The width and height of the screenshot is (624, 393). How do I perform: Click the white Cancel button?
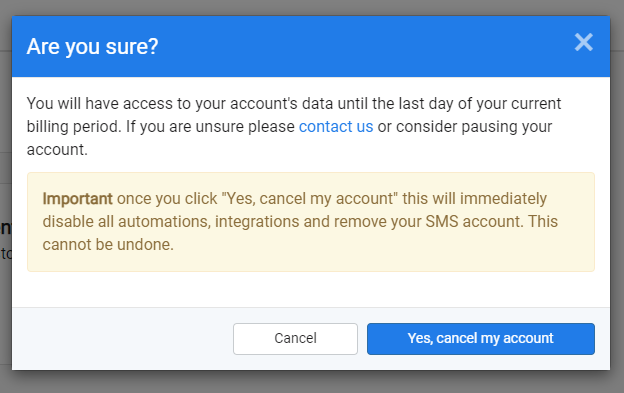pos(295,339)
